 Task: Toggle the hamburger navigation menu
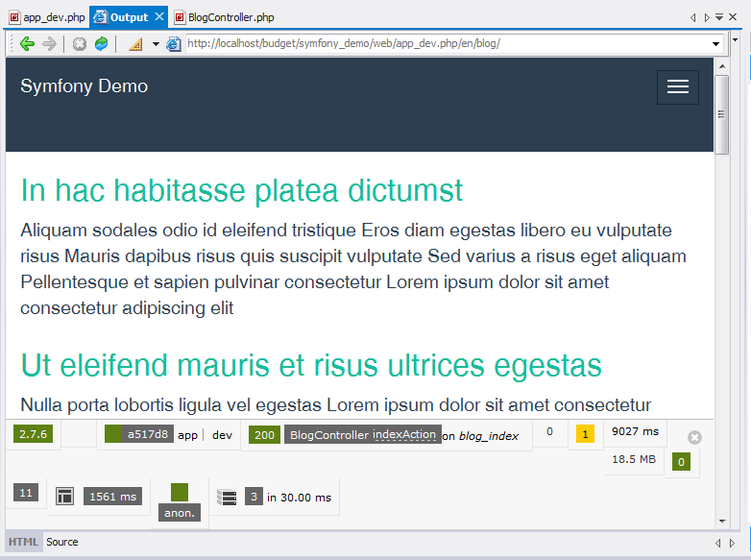[677, 86]
